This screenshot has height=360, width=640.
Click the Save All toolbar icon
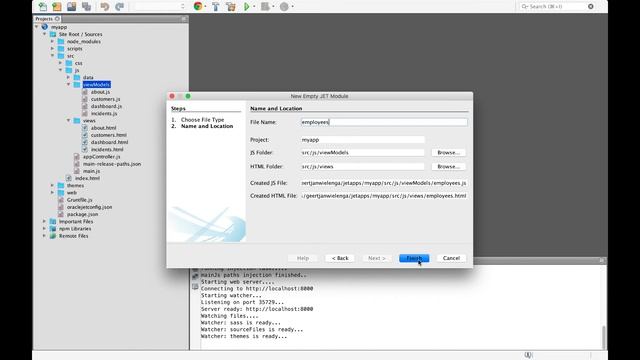tap(86, 6)
